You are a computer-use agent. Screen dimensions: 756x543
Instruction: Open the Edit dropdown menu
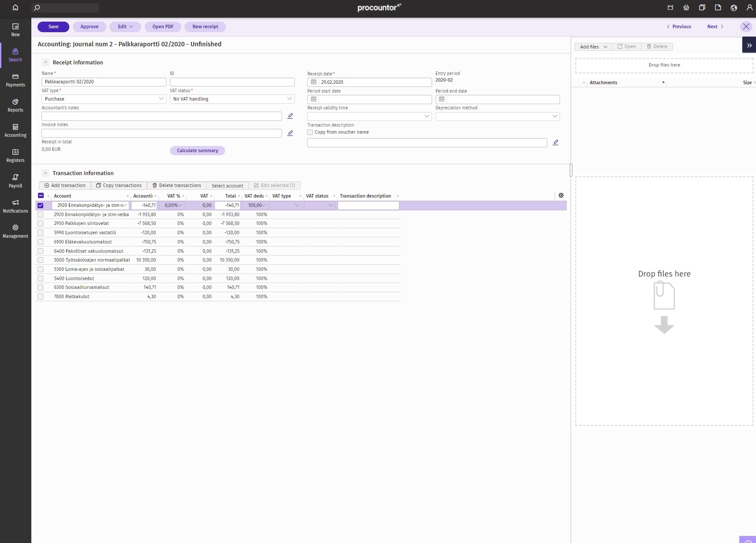point(125,26)
